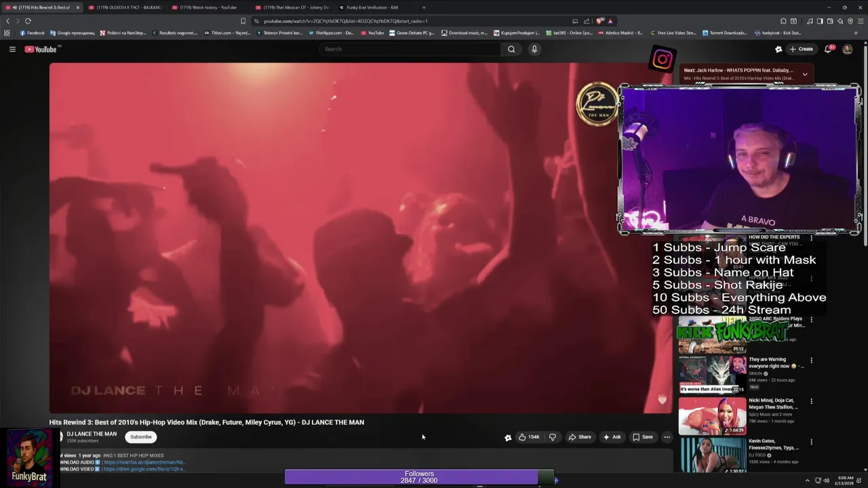Viewport: 868px width, 488px height.
Task: Open the Google translate bookmark
Action: (x=73, y=33)
